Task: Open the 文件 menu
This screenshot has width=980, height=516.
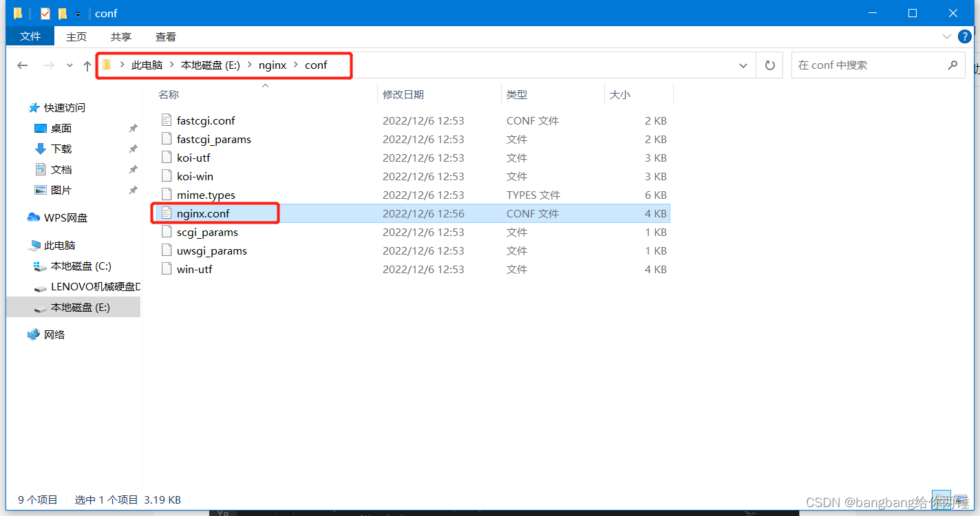Action: click(x=30, y=36)
